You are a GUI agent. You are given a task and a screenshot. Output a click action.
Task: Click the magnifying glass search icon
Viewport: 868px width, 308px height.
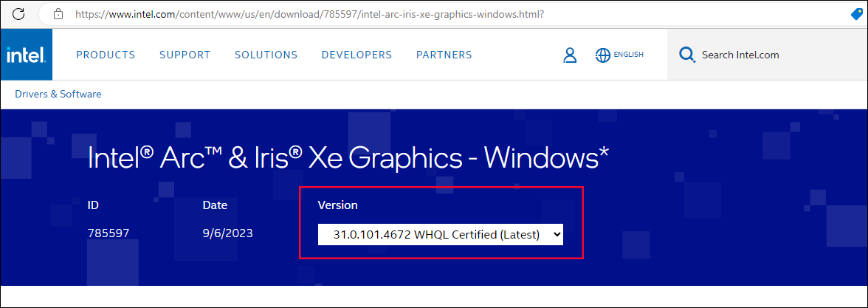[x=686, y=55]
